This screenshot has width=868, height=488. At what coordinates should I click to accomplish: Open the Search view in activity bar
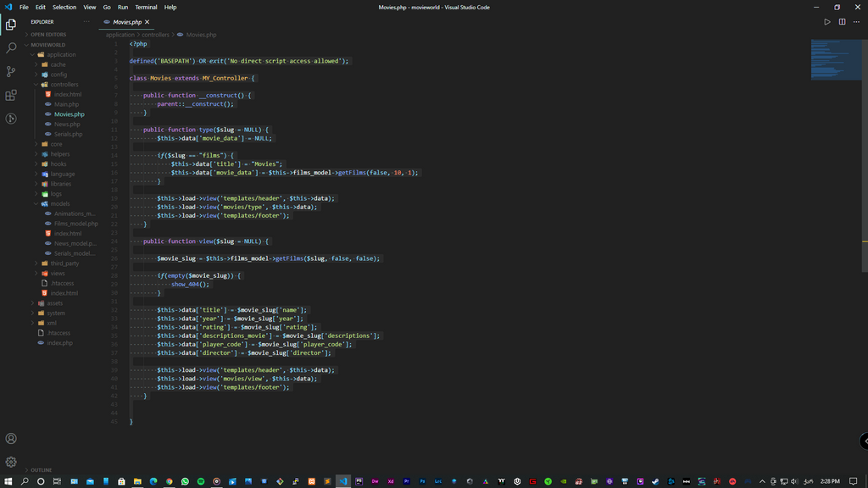tap(10, 48)
